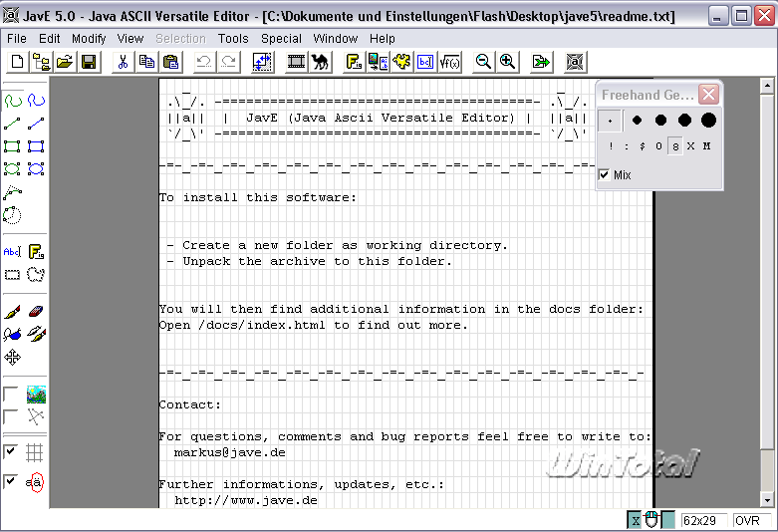Select the eraser tool

tap(36, 312)
